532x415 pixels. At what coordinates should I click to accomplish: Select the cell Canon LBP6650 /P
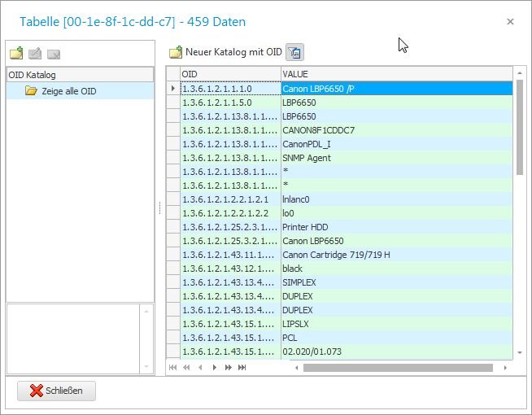(x=397, y=89)
